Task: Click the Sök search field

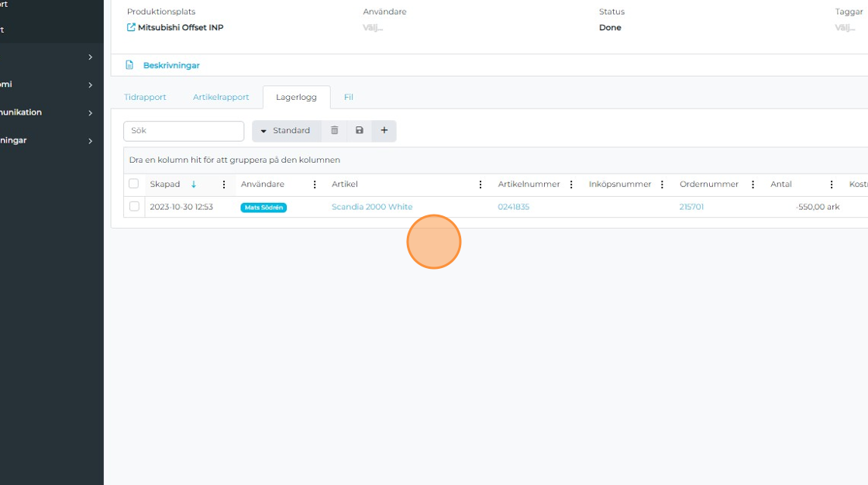Action: click(x=184, y=131)
